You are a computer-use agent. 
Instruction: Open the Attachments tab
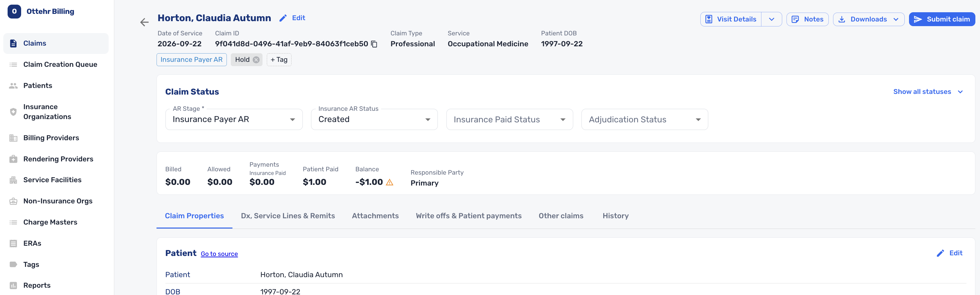pos(375,216)
